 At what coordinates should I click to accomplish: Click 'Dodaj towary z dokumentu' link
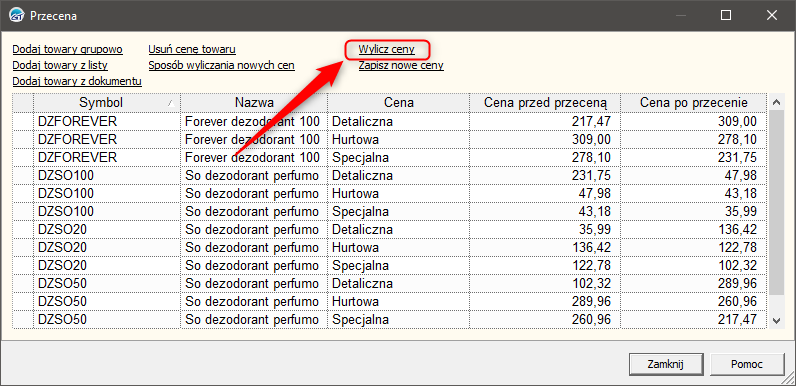click(x=77, y=81)
